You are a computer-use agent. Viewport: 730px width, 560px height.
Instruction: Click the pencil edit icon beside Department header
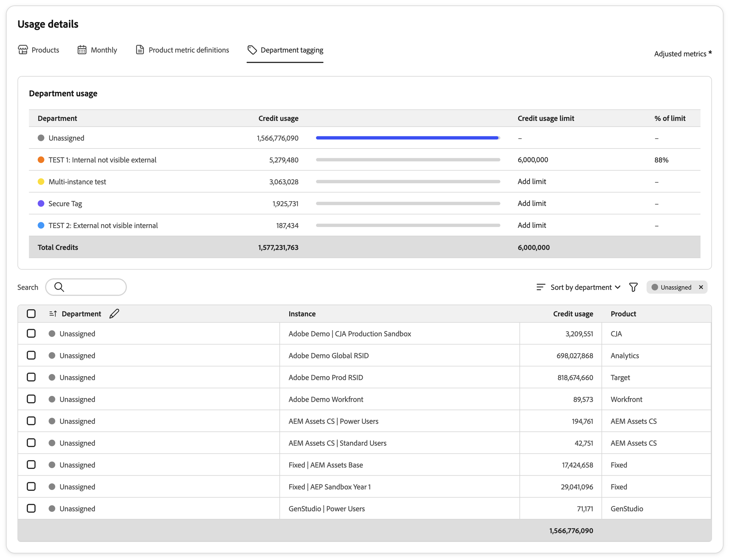(114, 314)
